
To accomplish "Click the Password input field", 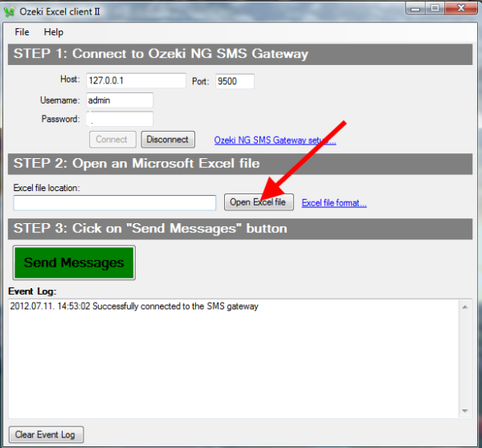I will (120, 119).
